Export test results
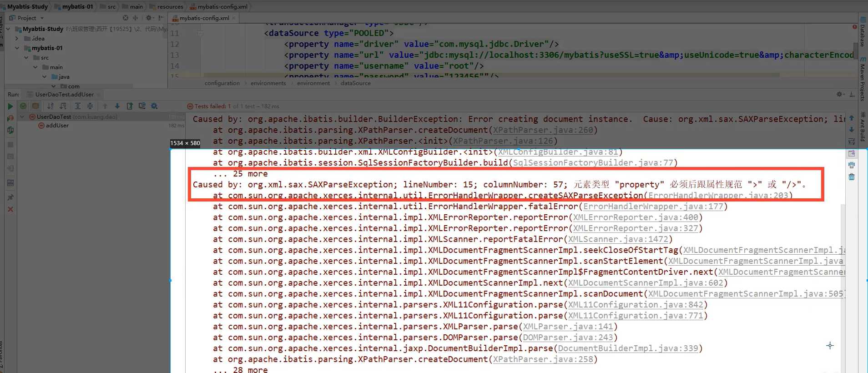The width and height of the screenshot is (868, 373). [130, 106]
